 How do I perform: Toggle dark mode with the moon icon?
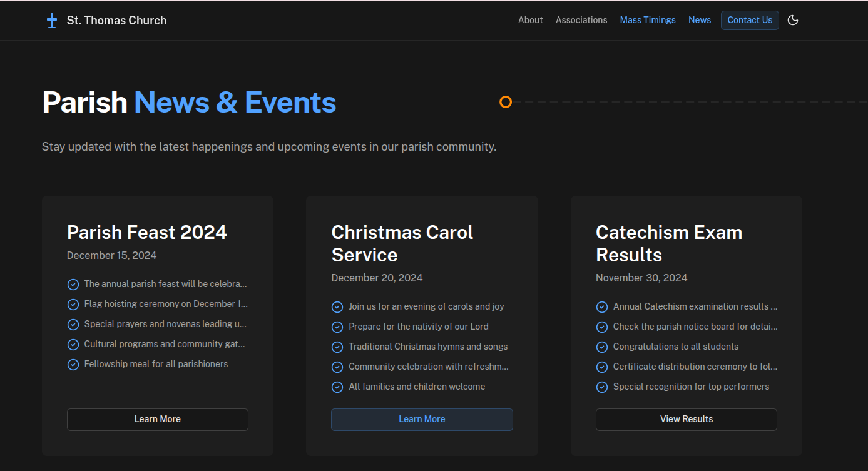pyautogui.click(x=793, y=20)
